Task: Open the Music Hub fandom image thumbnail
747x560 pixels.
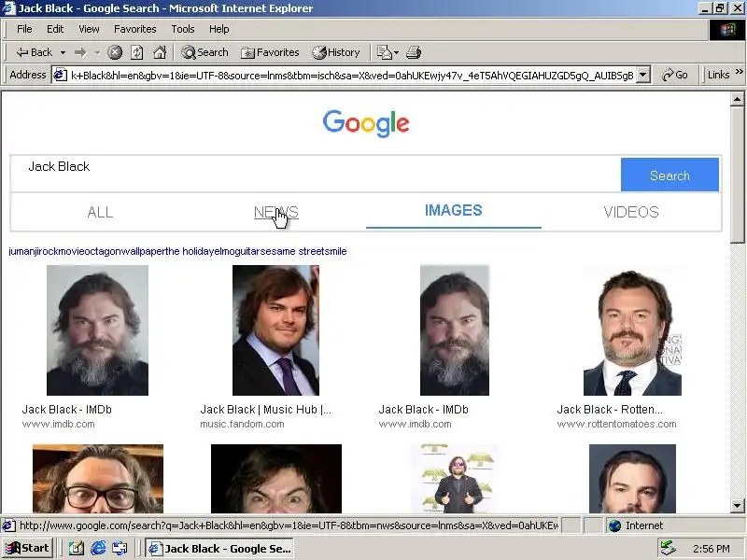Action: [x=275, y=330]
